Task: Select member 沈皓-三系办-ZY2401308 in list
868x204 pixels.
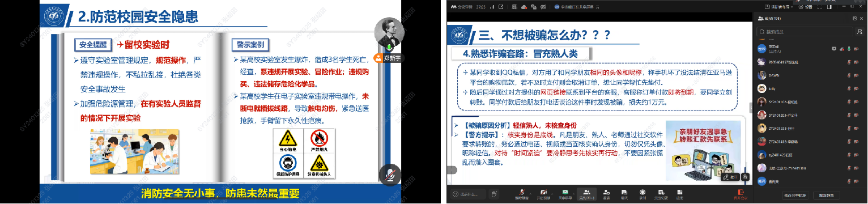Action: (x=810, y=168)
